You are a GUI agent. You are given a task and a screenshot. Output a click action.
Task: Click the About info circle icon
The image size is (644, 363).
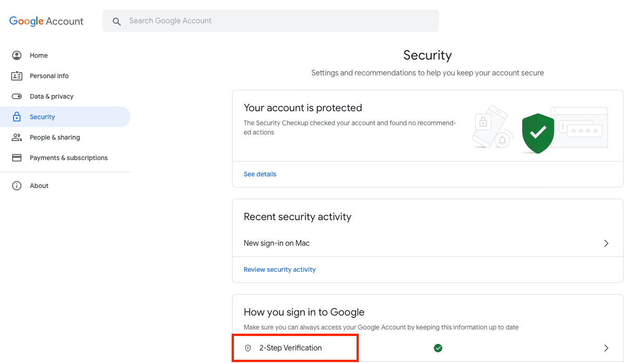[17, 186]
